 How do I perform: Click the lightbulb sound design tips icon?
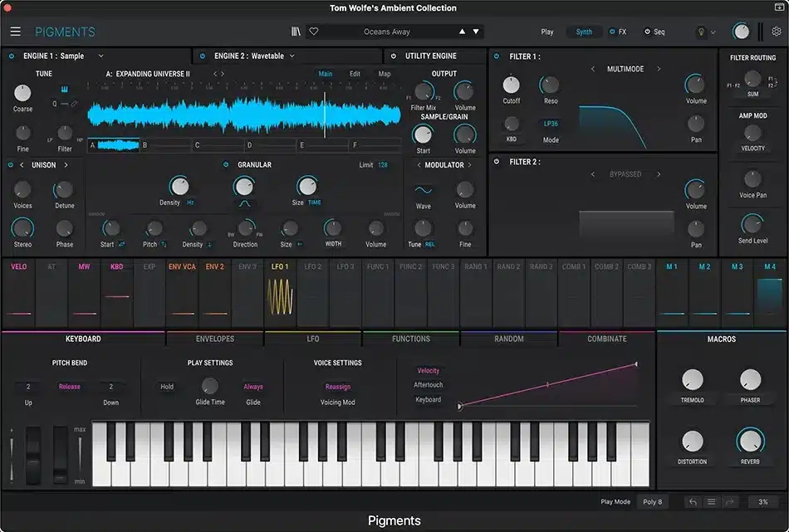[701, 32]
